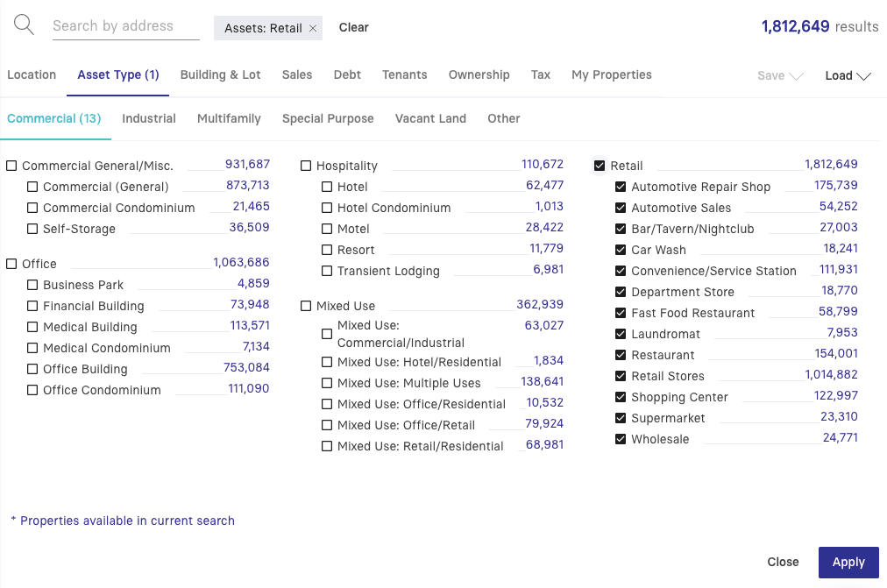Check the Office category checkbox
887x588 pixels.
(x=11, y=264)
